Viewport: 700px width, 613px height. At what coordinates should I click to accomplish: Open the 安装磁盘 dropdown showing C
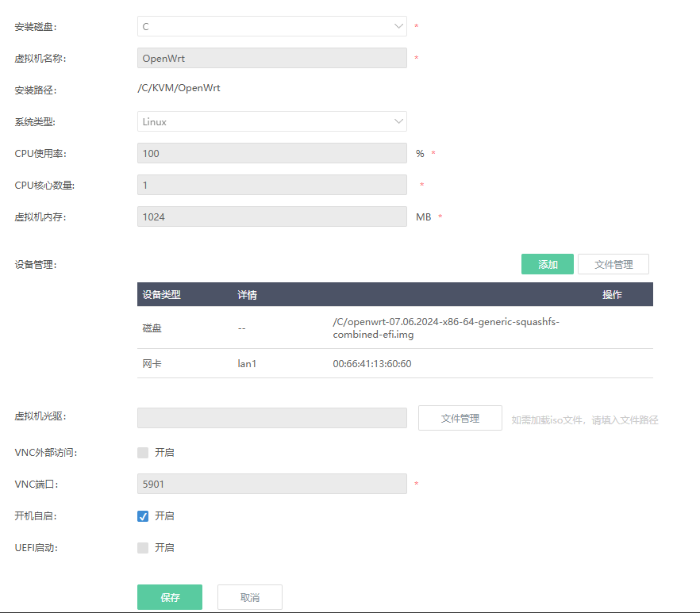[271, 26]
